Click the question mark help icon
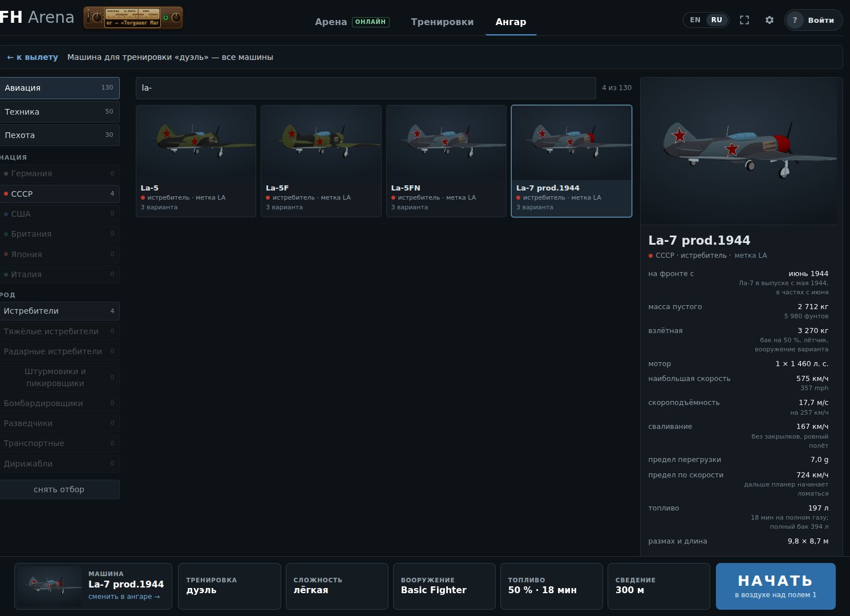850x616 pixels. point(795,20)
